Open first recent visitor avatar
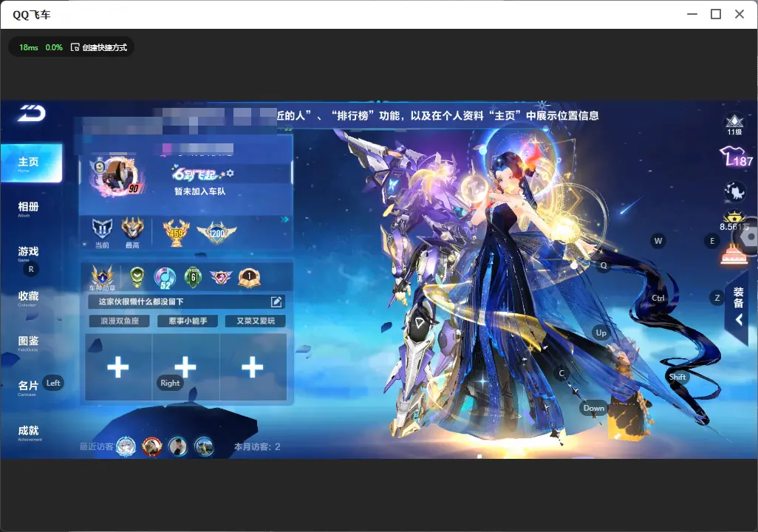The width and height of the screenshot is (758, 532). [126, 446]
